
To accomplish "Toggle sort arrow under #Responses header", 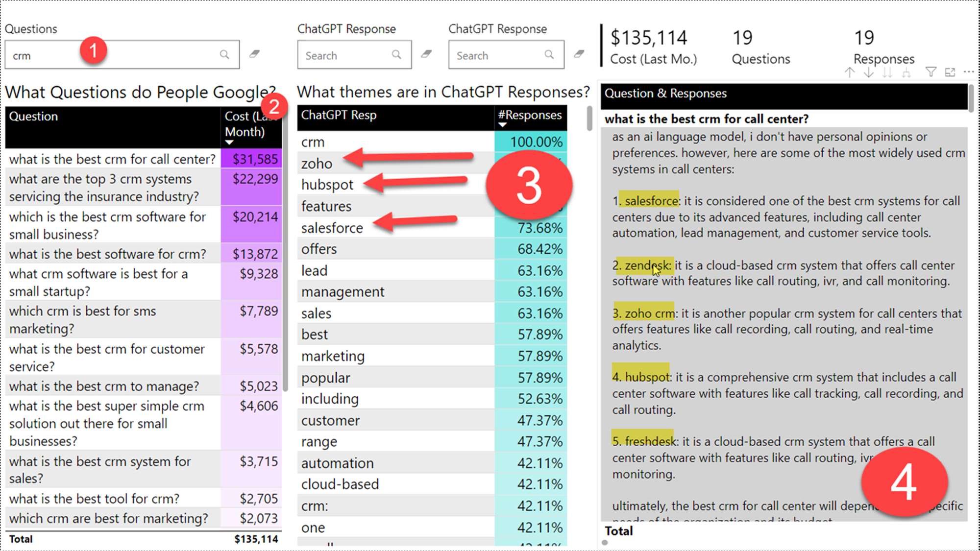I will (502, 125).
